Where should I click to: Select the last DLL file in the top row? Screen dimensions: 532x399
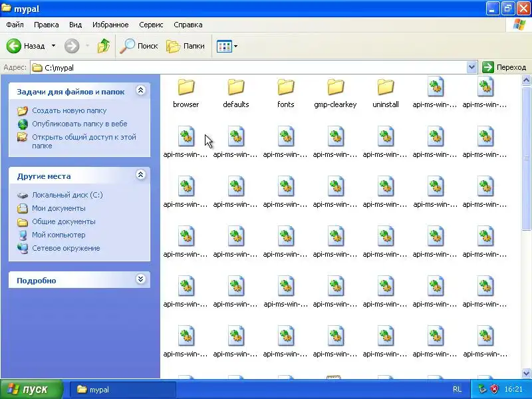[485, 87]
